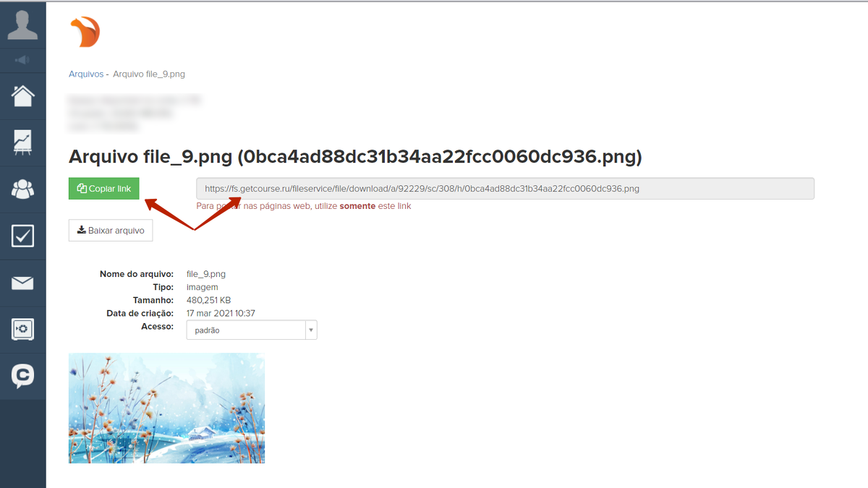The height and width of the screenshot is (488, 868).
Task: Open the padrão access combo box
Action: pos(252,330)
